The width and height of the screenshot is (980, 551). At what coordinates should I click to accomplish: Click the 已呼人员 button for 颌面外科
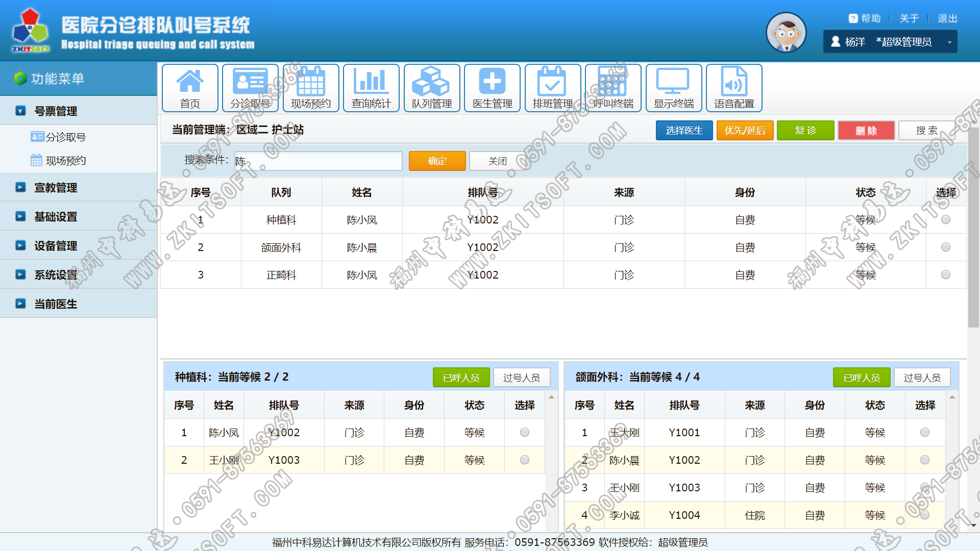[x=861, y=377]
